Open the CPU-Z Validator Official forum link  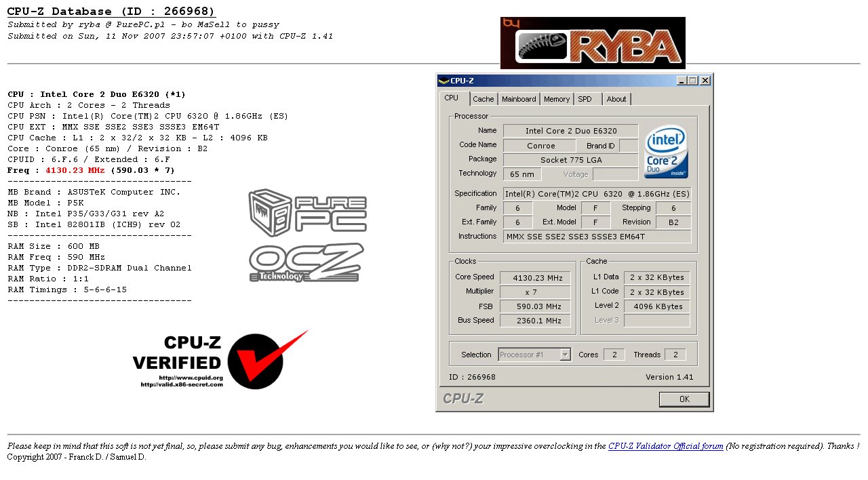[666, 446]
